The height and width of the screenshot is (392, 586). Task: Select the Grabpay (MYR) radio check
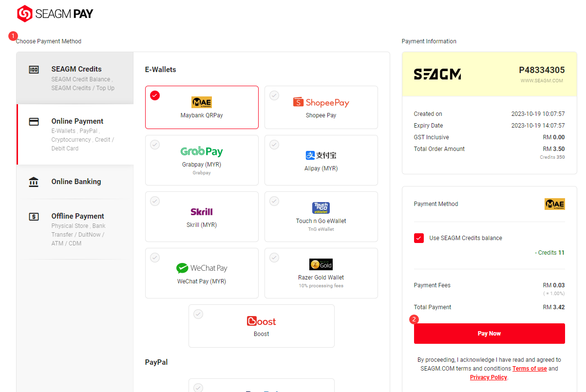point(155,145)
